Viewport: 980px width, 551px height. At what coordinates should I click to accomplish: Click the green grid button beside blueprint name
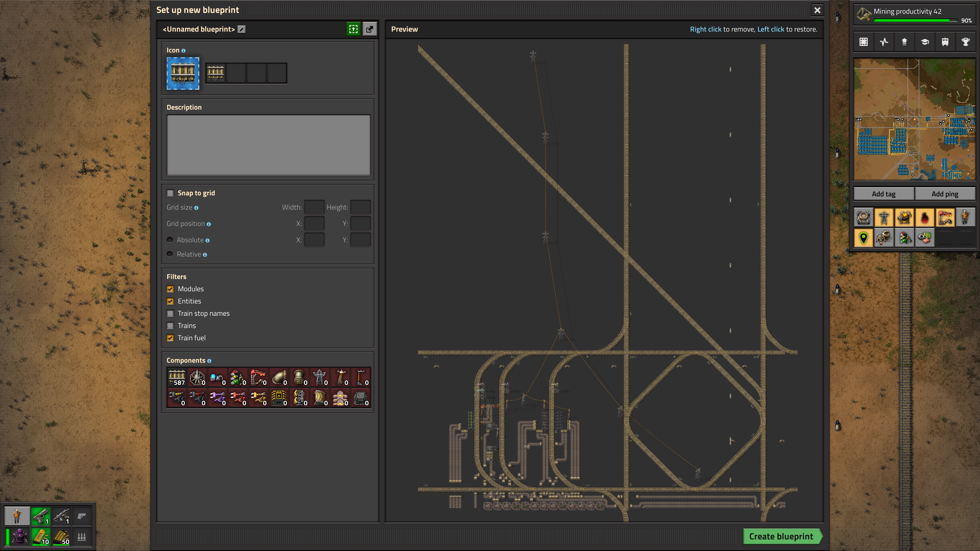pos(353,29)
